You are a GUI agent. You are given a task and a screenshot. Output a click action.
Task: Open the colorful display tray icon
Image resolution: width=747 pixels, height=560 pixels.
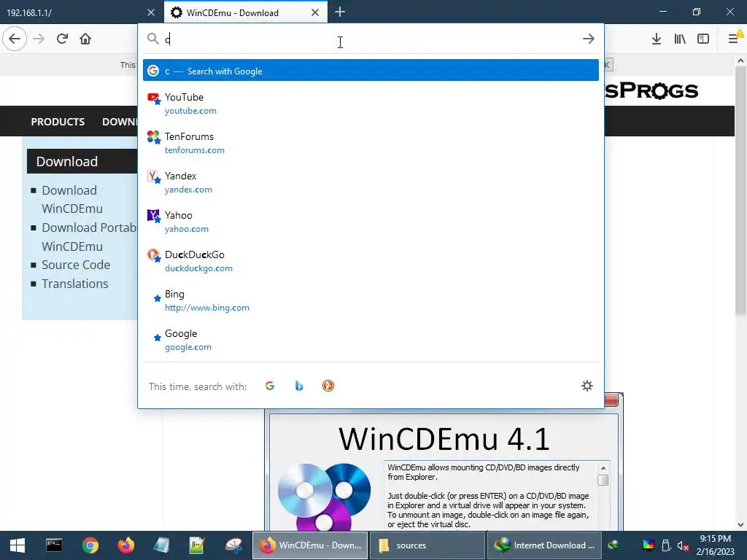click(x=649, y=545)
